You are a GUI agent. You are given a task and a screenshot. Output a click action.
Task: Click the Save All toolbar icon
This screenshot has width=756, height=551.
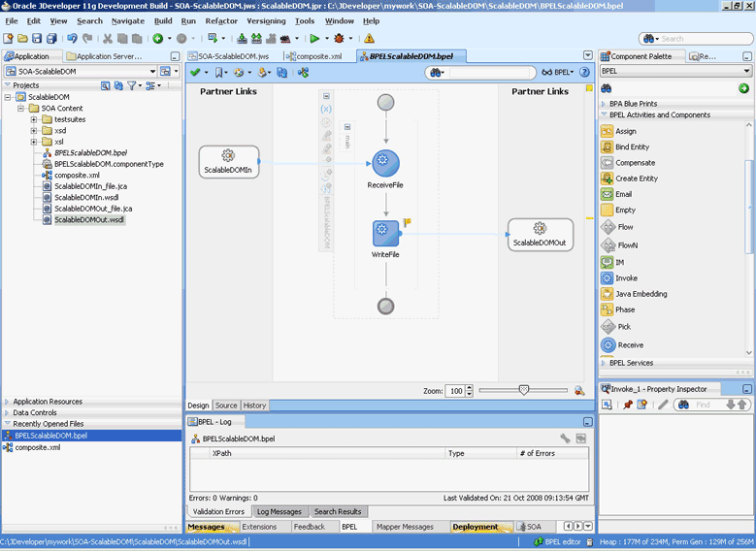(50, 39)
